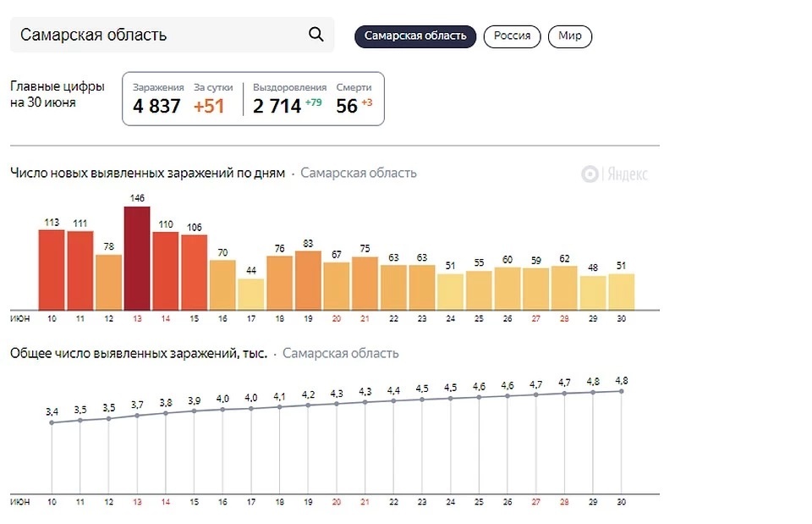Click the line chart point labeled 4,0 on June 16

pyautogui.click(x=222, y=410)
